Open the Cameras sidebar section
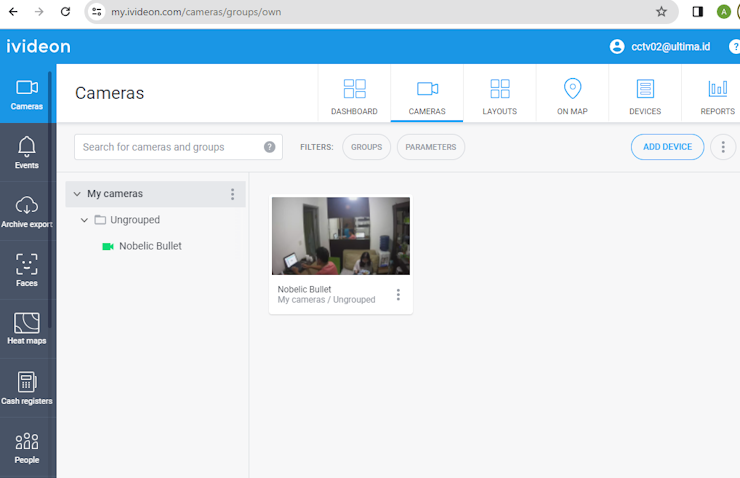This screenshot has width=740, height=478. click(27, 94)
